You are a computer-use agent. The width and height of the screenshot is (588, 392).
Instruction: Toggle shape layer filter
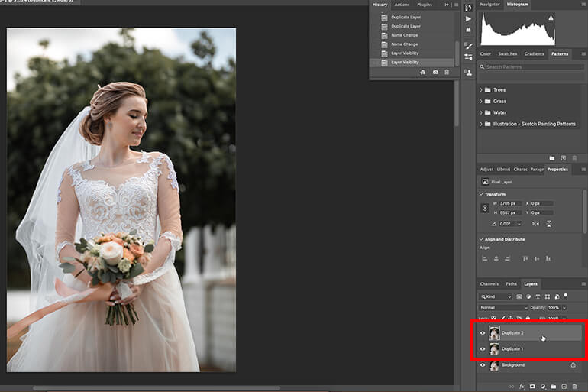tap(548, 296)
